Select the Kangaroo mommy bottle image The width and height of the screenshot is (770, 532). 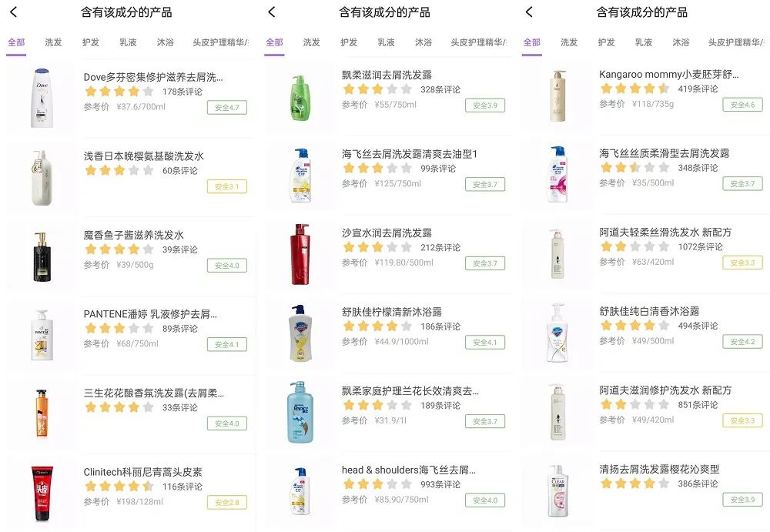(557, 95)
